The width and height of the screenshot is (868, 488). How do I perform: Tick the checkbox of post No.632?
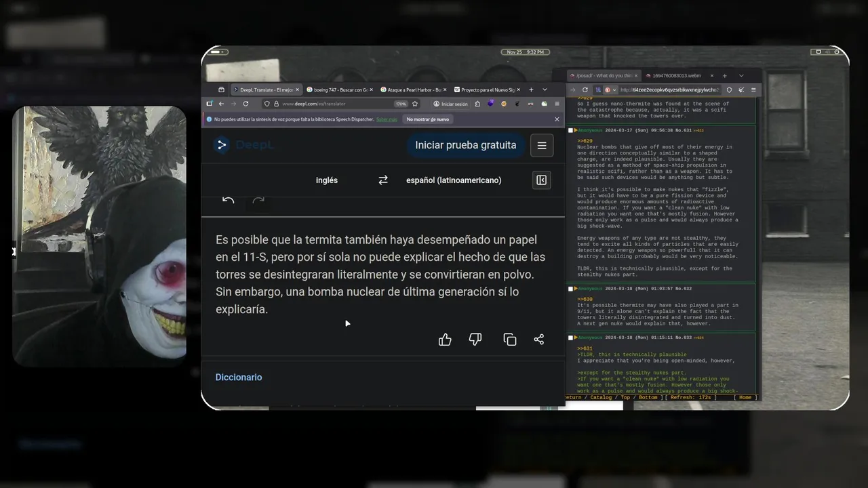[571, 289]
